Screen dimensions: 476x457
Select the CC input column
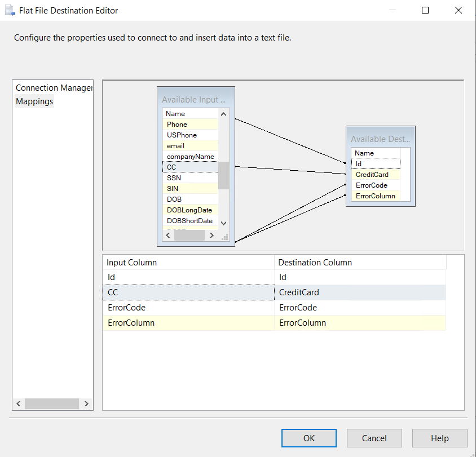tap(189, 167)
